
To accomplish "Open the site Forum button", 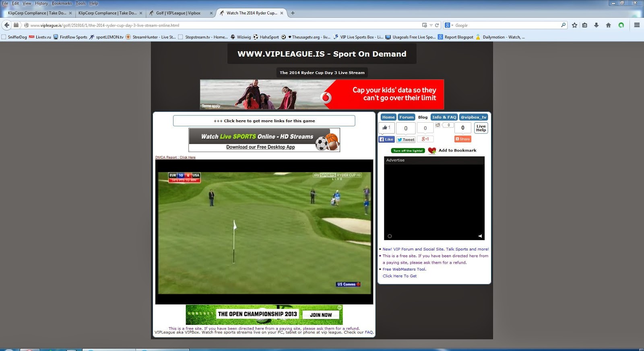I will [x=407, y=117].
